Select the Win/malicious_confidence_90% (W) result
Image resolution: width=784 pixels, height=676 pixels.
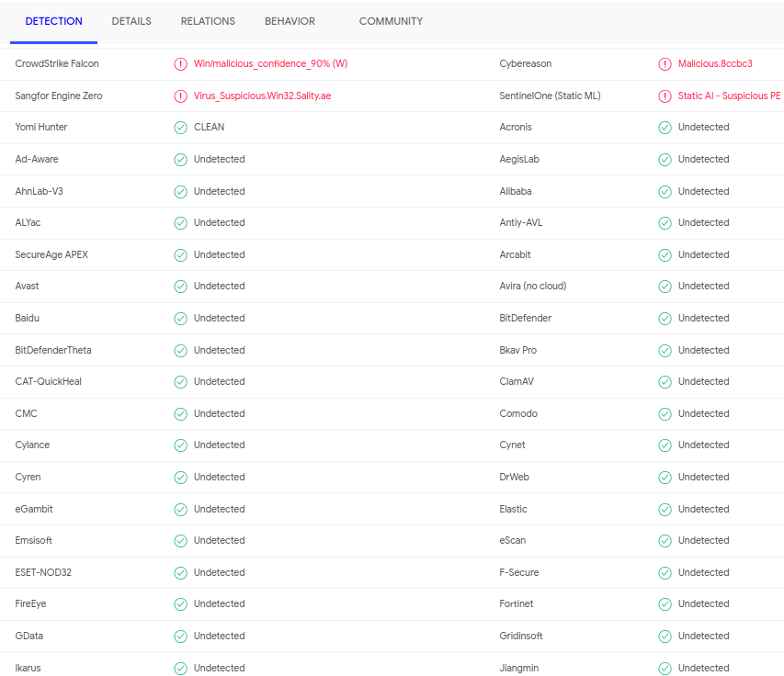[x=270, y=63]
